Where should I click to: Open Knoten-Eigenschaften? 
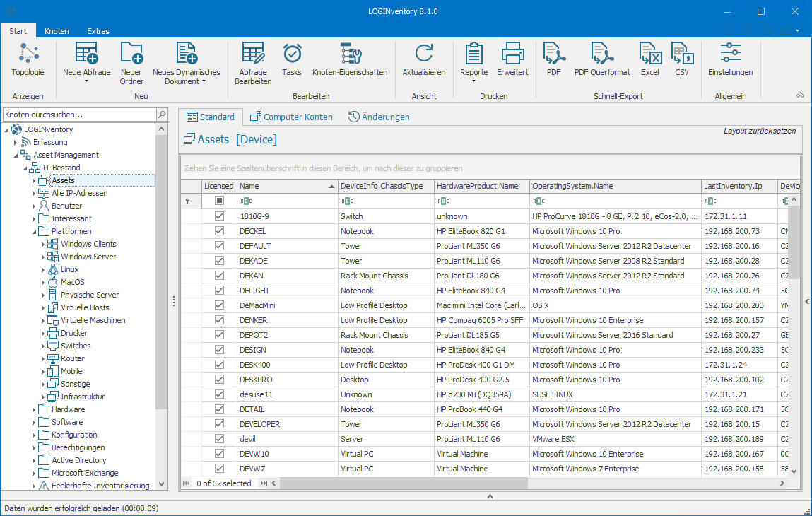click(350, 59)
